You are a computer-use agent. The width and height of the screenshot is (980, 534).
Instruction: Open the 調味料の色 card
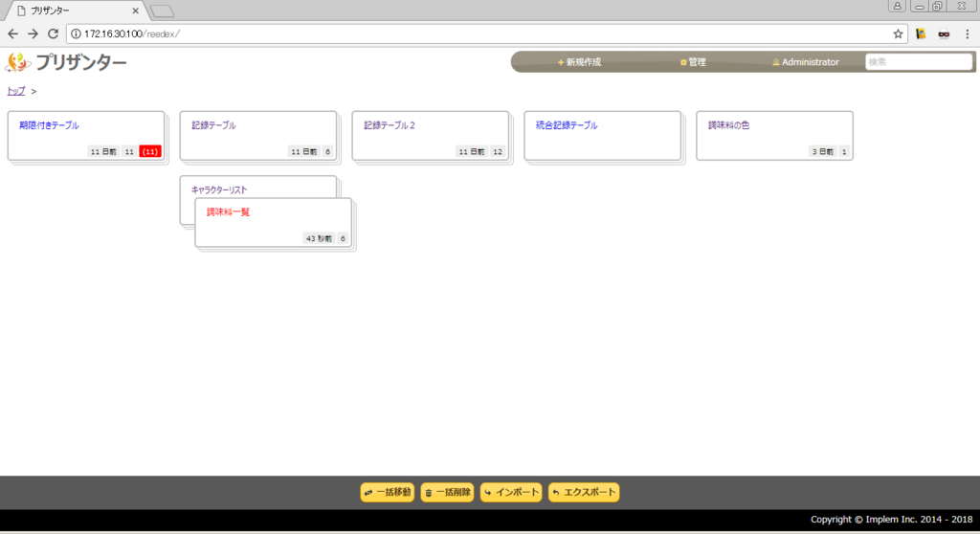[x=774, y=136]
